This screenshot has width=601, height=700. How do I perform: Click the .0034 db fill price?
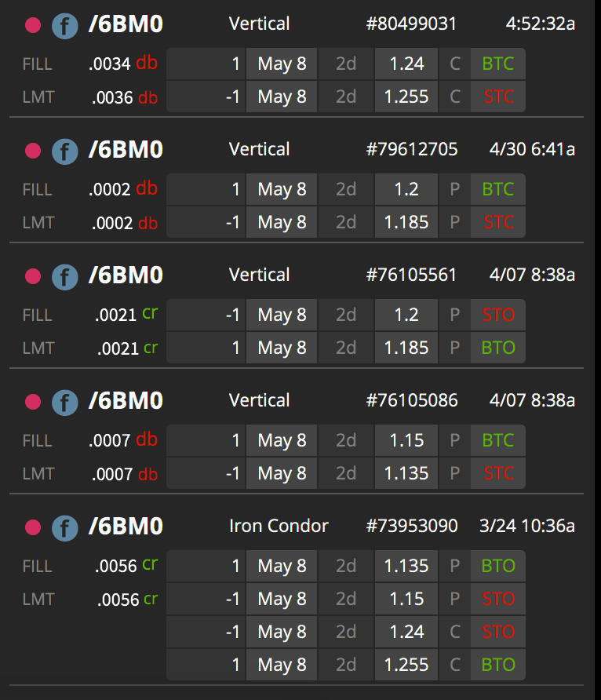coord(122,64)
